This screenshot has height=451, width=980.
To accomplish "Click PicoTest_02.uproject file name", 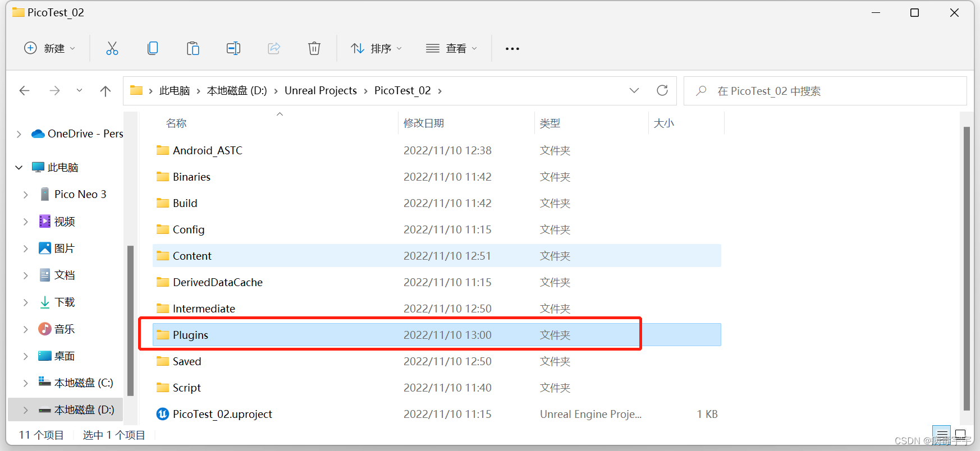I will click(x=222, y=414).
